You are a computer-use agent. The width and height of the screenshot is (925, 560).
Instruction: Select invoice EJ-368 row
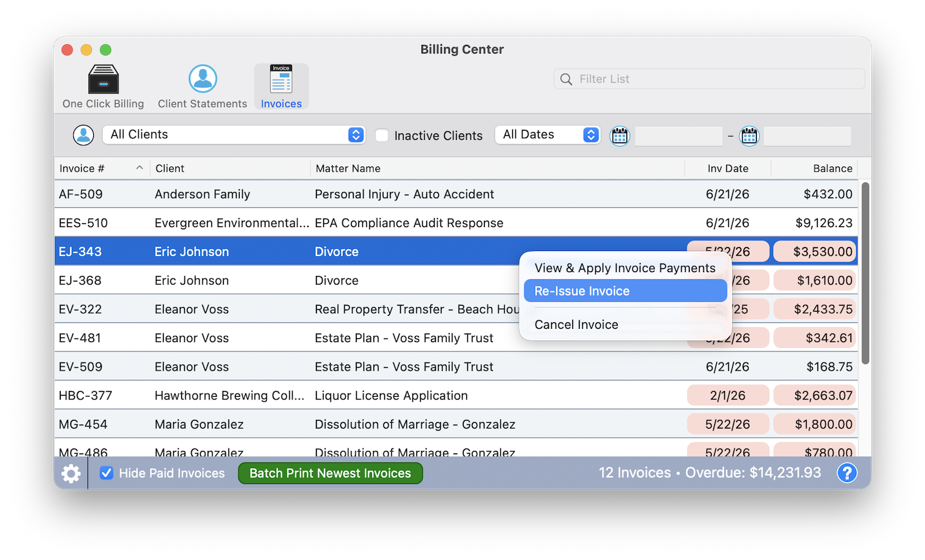(456, 281)
